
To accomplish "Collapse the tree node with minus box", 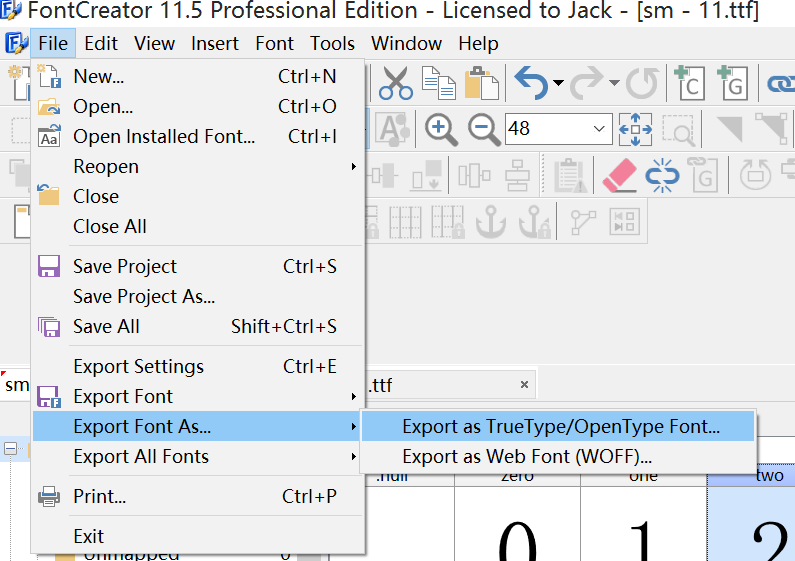I will click(11, 448).
